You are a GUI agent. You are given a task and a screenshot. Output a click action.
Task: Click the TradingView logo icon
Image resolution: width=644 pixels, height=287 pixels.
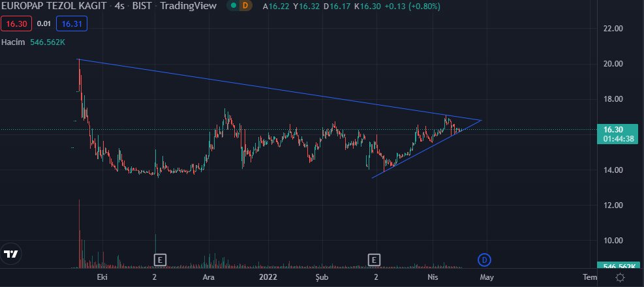[x=10, y=254]
